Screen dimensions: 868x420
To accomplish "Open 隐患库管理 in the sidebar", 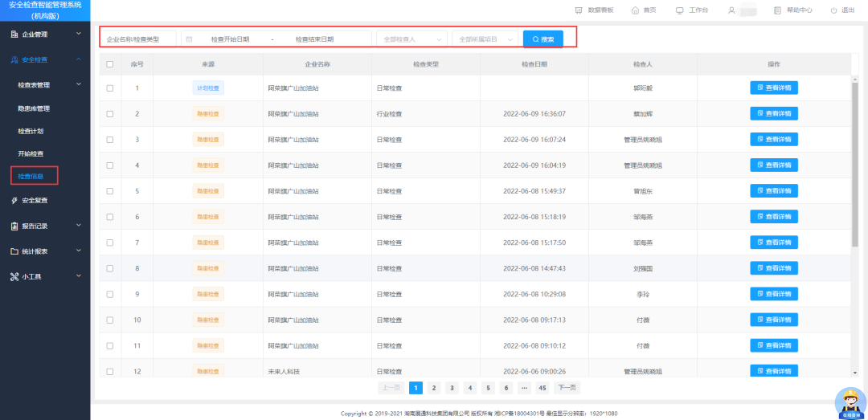I will tap(34, 108).
